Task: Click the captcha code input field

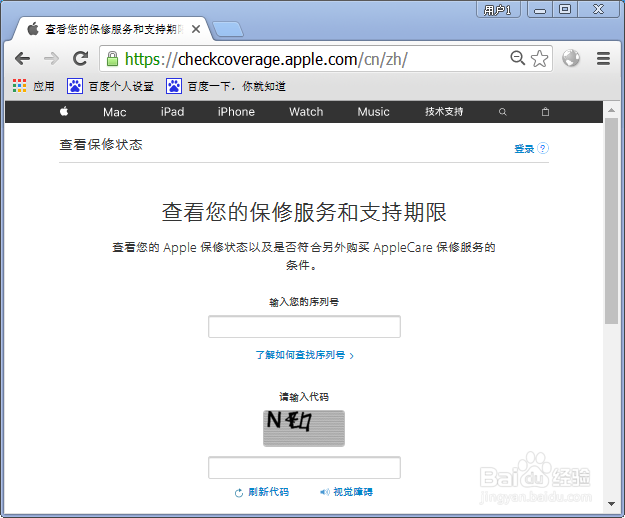Action: tap(304, 468)
